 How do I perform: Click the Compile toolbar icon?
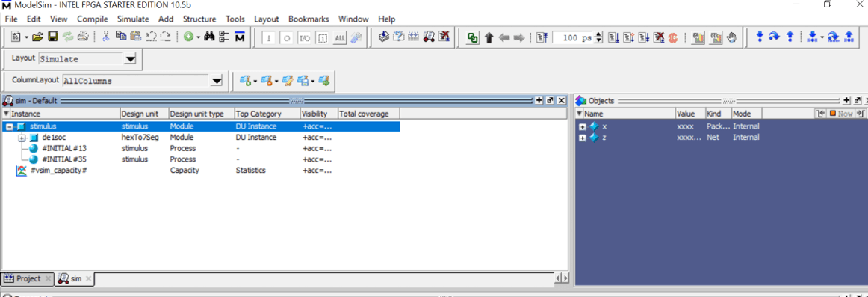pos(384,37)
